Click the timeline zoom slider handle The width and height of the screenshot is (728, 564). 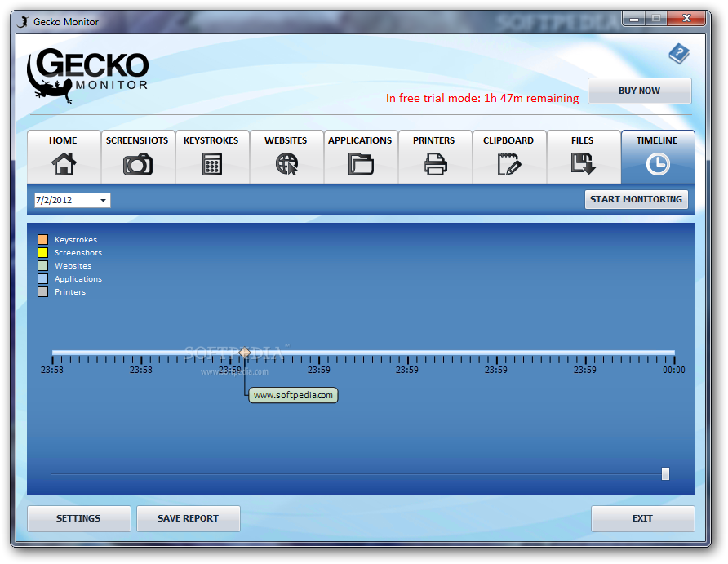665,474
